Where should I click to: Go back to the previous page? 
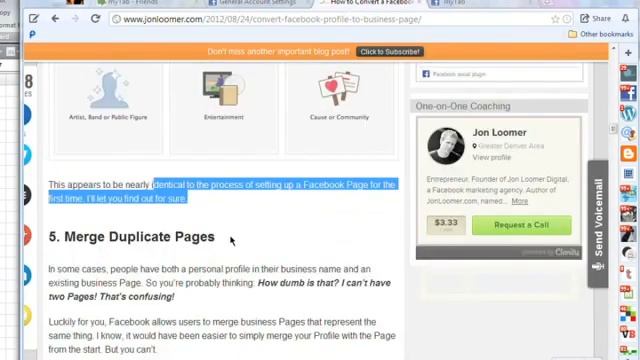(x=55, y=19)
